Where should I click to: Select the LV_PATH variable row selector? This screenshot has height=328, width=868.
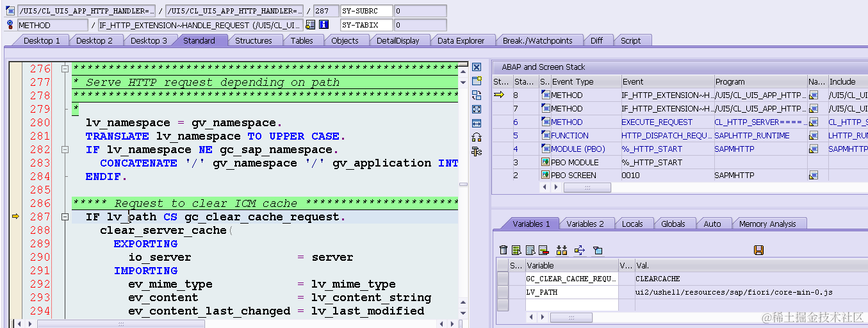tap(503, 292)
